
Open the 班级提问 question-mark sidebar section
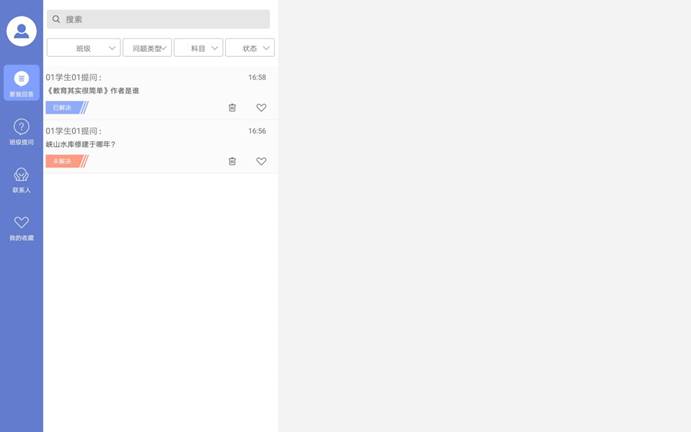21,132
